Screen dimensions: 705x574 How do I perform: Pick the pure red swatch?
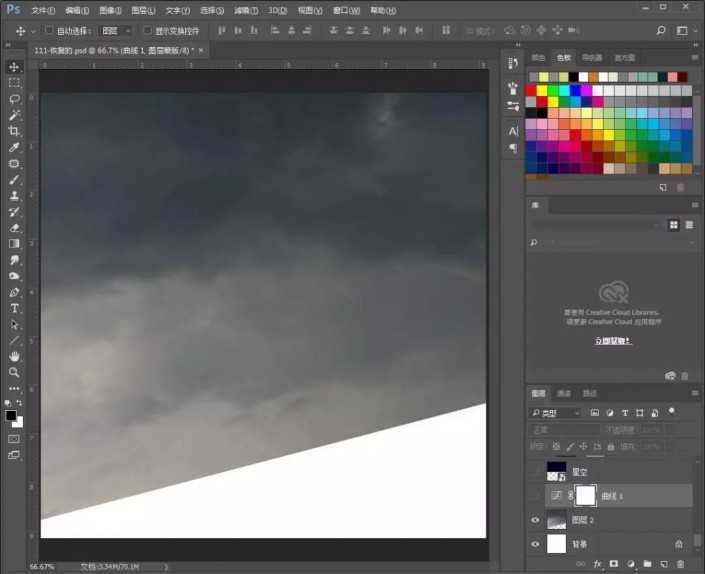532,89
